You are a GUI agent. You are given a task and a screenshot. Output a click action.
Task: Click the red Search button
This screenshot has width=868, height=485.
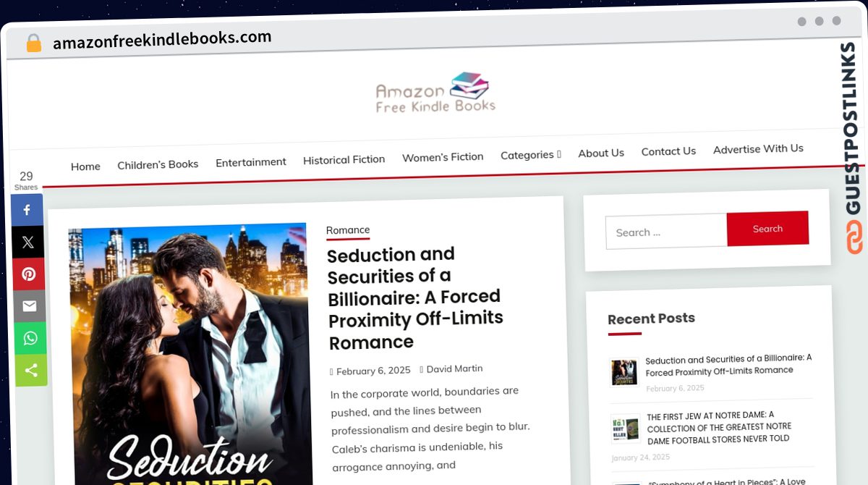[767, 229]
